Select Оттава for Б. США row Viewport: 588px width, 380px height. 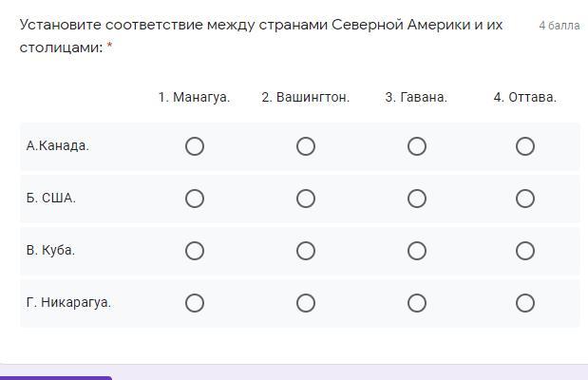[x=525, y=199]
